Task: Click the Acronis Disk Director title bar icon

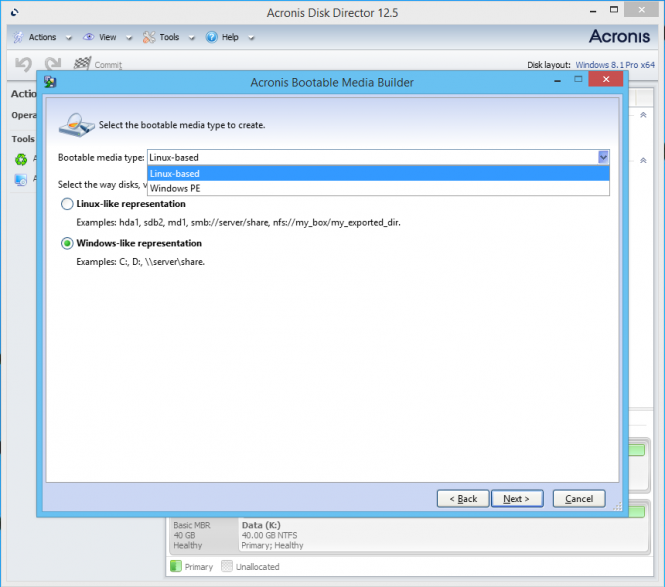Action: coord(15,12)
